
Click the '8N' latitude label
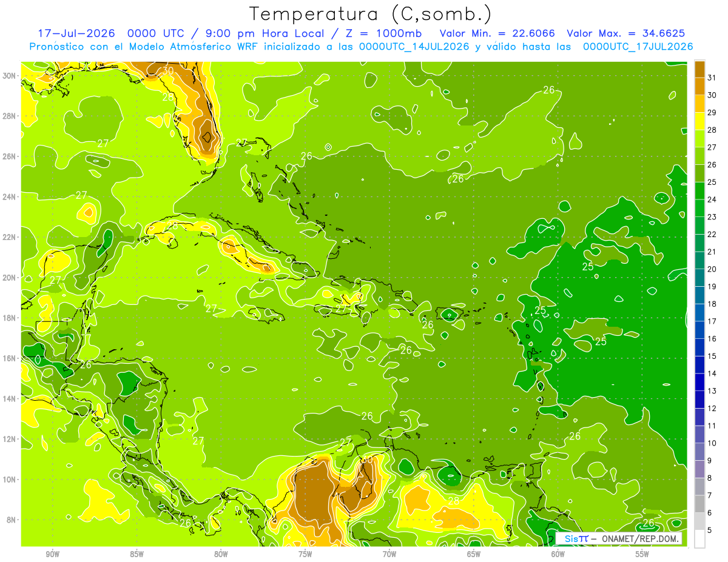point(12,520)
